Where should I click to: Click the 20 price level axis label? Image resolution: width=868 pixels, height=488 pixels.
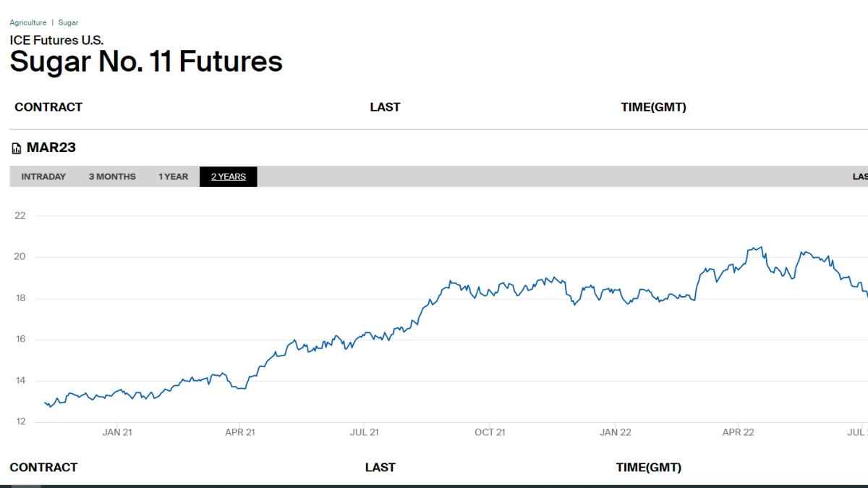[x=20, y=257]
